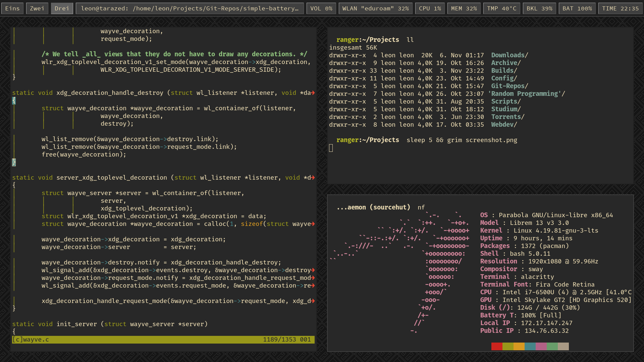This screenshot has width=644, height=362.
Task: Click the MEM 32% memory block
Action: (464, 8)
